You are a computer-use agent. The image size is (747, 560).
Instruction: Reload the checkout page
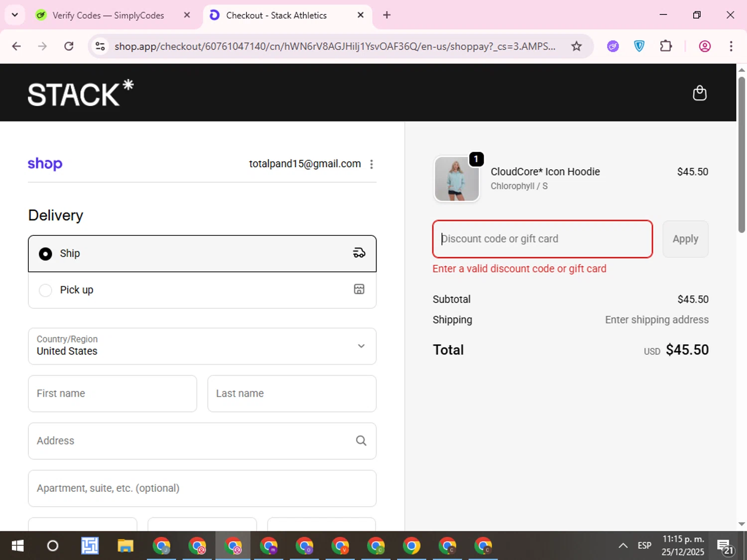[69, 46]
